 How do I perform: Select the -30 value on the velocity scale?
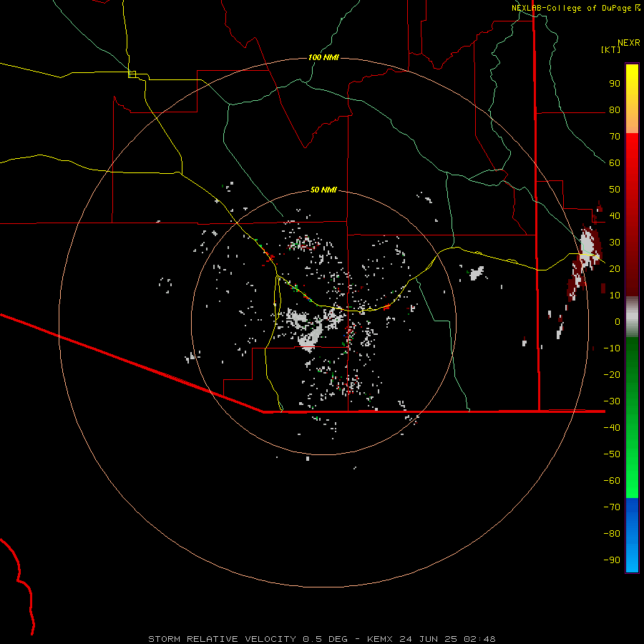coord(612,401)
